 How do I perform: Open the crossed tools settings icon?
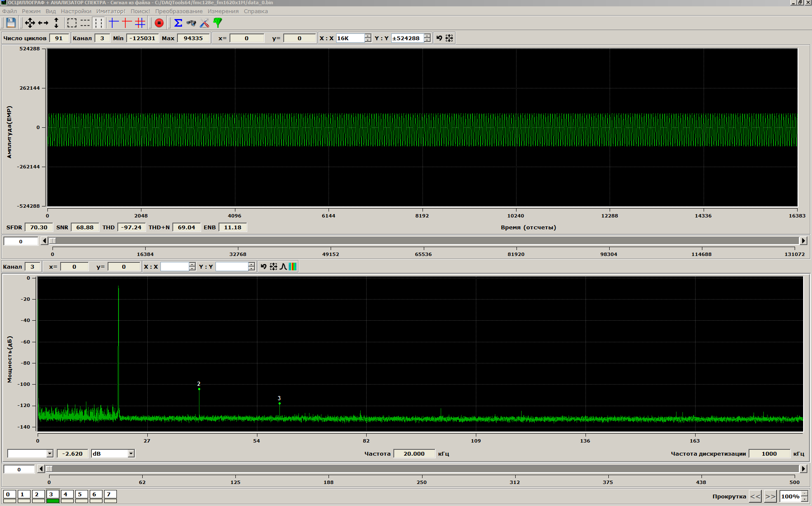coord(204,23)
